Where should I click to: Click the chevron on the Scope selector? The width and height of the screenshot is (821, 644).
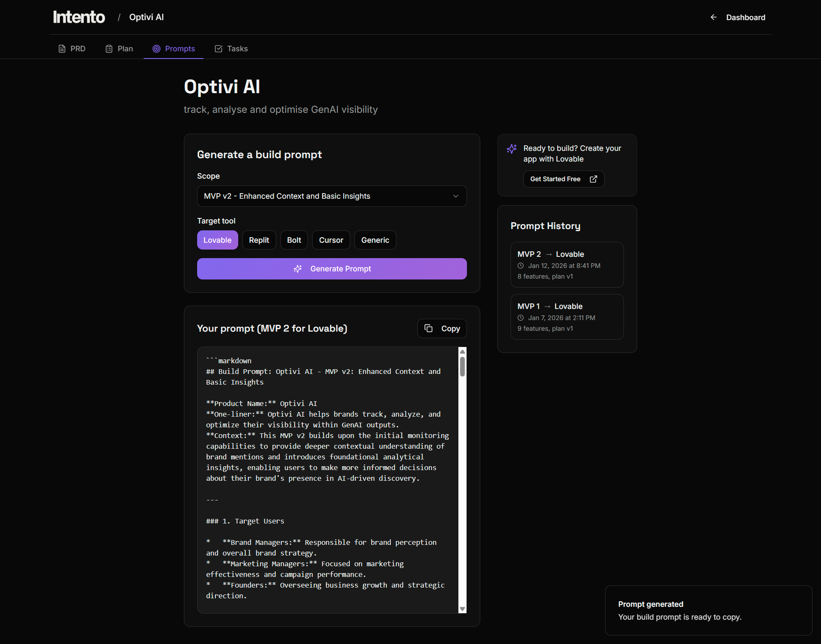[456, 196]
